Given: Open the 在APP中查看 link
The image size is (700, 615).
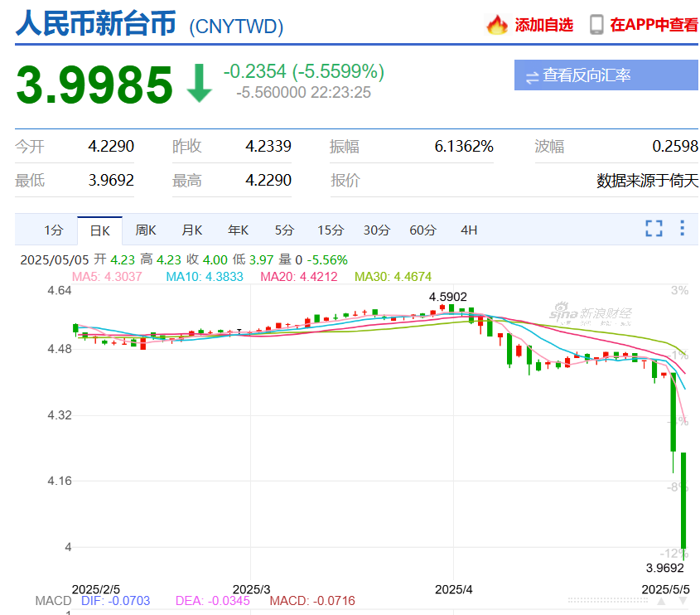Looking at the screenshot, I should pyautogui.click(x=654, y=25).
